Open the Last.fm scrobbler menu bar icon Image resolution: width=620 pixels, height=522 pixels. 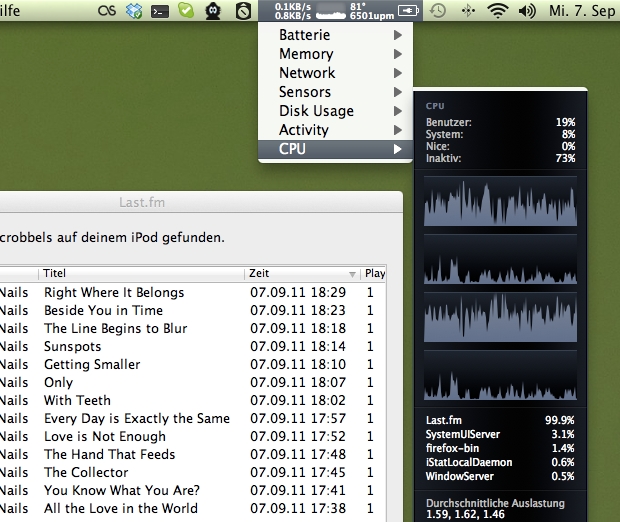coord(107,11)
